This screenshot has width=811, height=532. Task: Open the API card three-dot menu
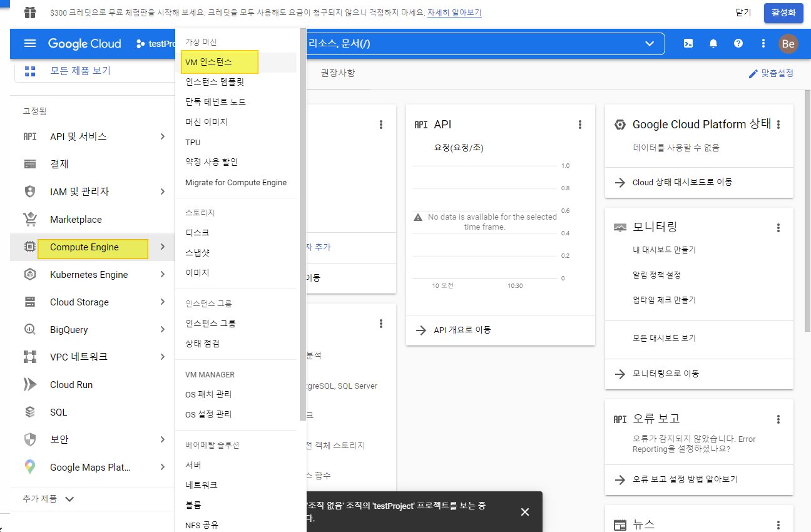[x=580, y=125]
